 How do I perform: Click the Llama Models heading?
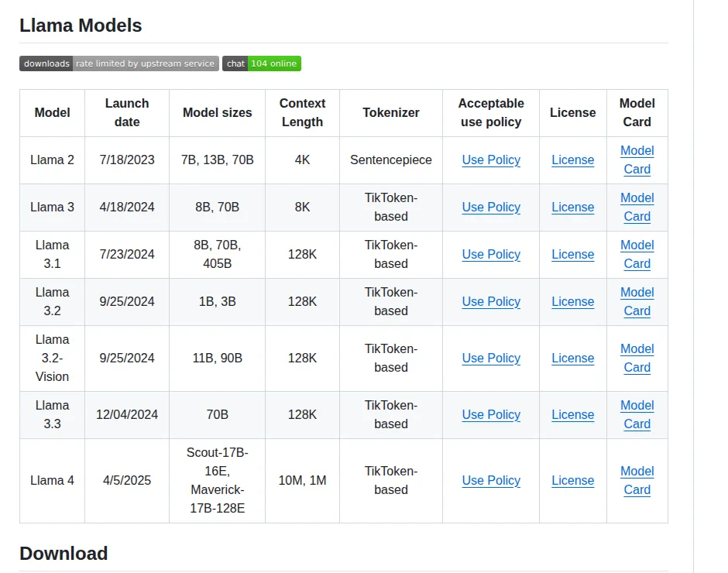[81, 26]
